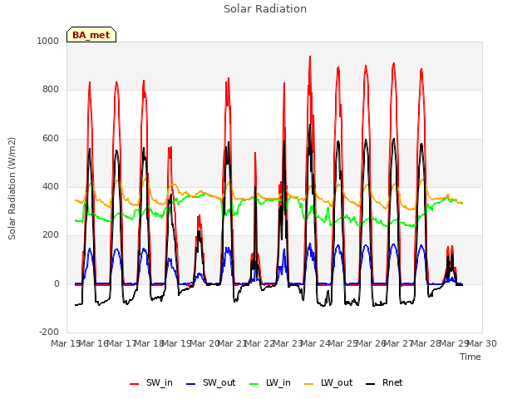Click the 600 y-axis tick label

click(51, 139)
